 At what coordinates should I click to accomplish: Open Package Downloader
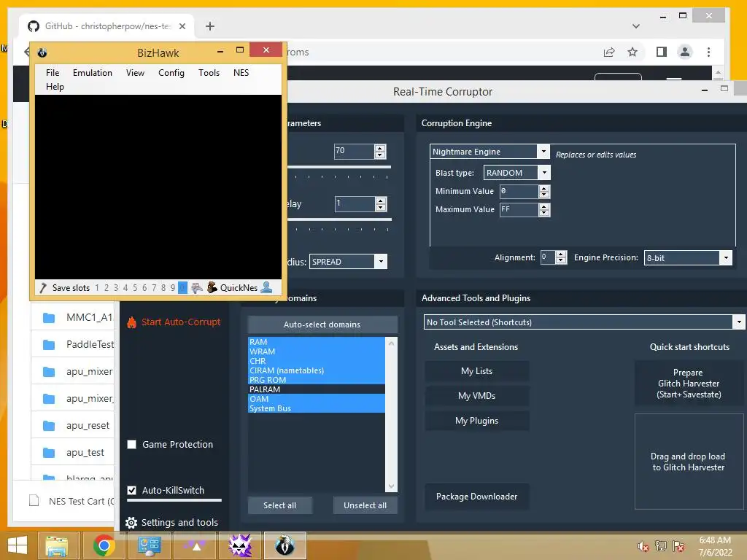[x=477, y=496]
